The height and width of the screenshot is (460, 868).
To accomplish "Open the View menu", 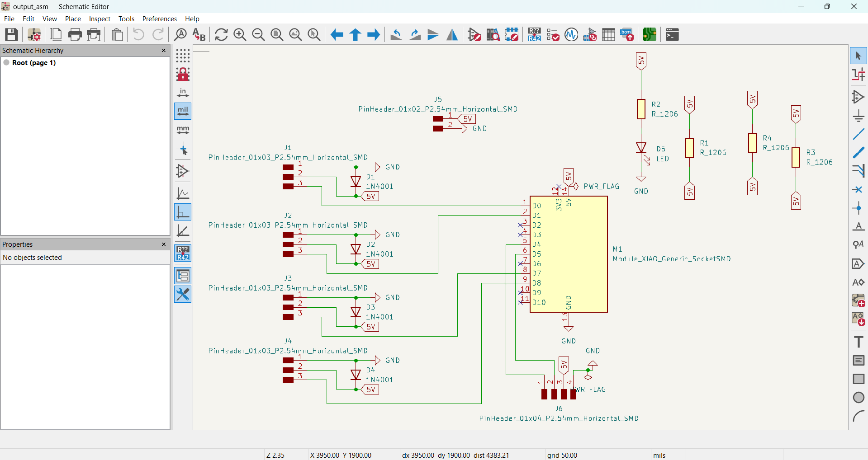I will pos(50,19).
